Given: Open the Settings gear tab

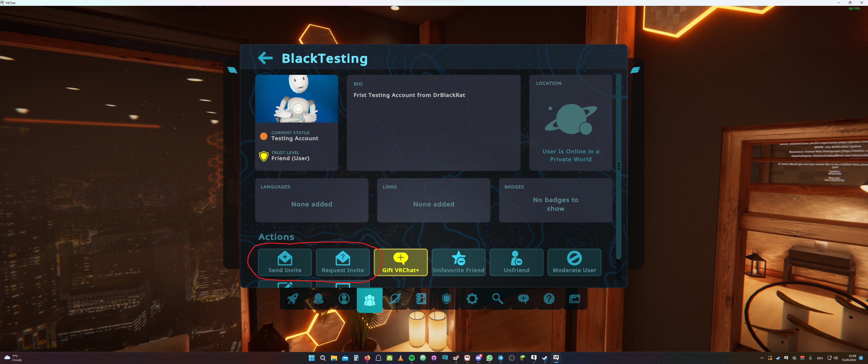Looking at the screenshot, I should pyautogui.click(x=472, y=299).
